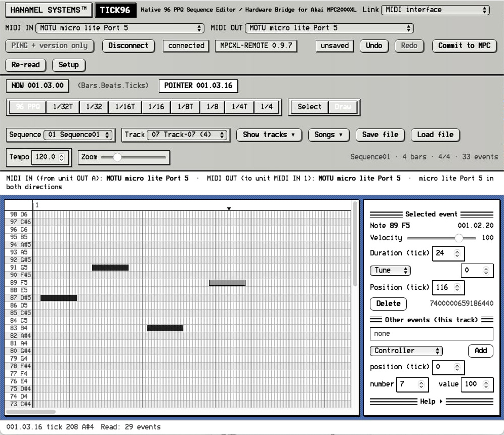Select the 1/4T grid resolution
Viewport: 504px width, 435px height.
tap(239, 107)
